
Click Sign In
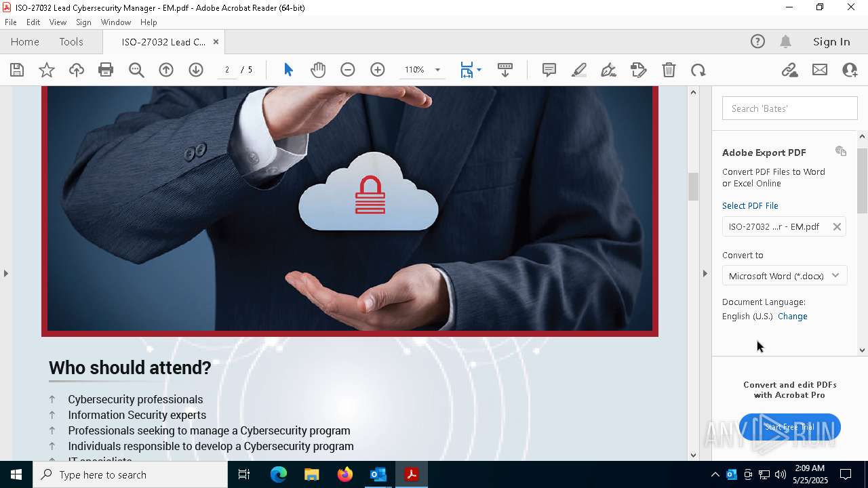click(831, 42)
